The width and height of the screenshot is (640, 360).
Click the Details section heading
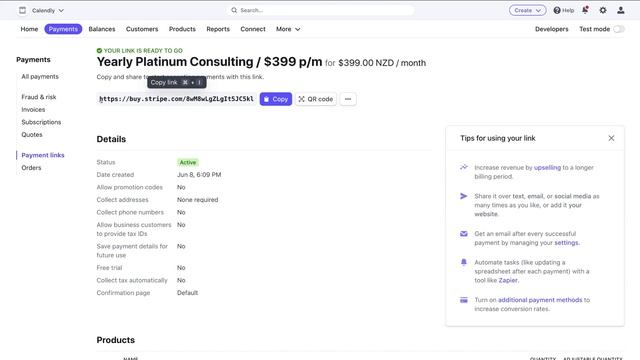coord(111,139)
